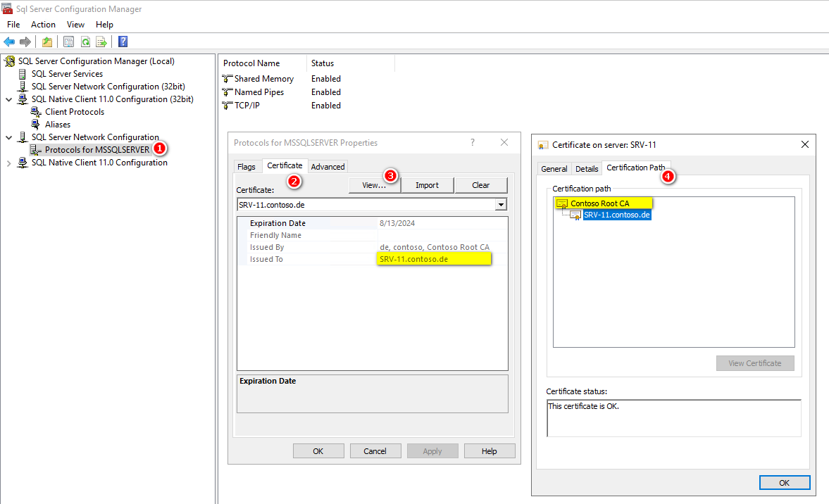Select SQL Server Services in the tree

67,74
